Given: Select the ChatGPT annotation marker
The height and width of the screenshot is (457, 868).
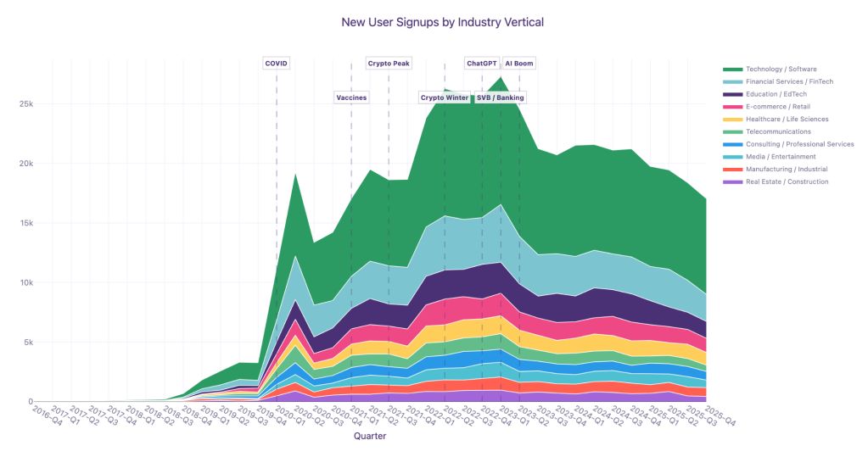Looking at the screenshot, I should coord(482,64).
